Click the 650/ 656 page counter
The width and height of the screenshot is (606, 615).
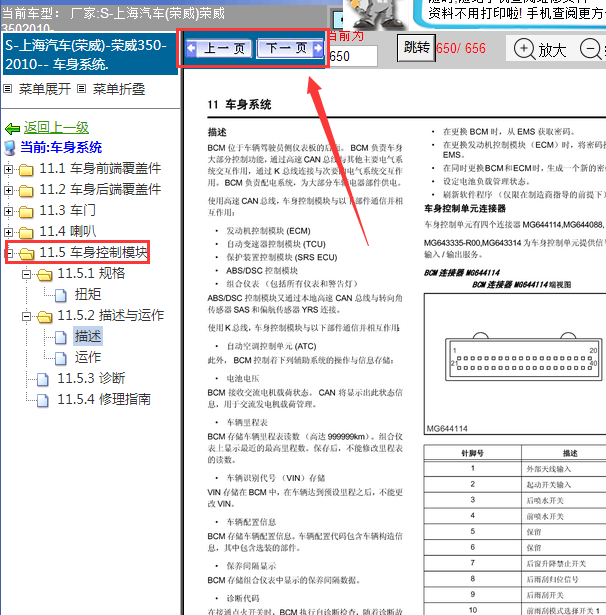(x=461, y=48)
